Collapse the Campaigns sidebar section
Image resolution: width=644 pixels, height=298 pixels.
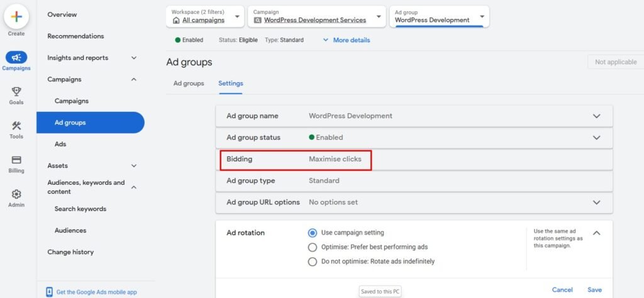pos(133,79)
